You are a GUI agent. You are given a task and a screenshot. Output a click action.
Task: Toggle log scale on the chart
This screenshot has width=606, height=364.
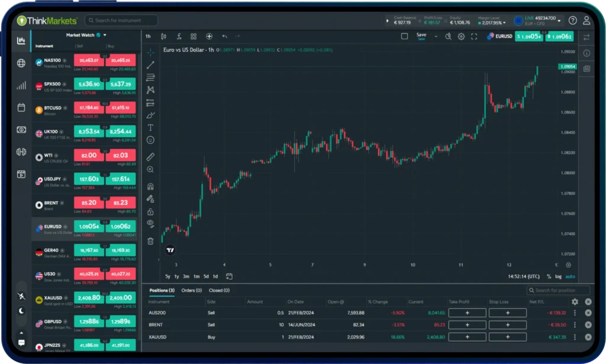(x=558, y=276)
